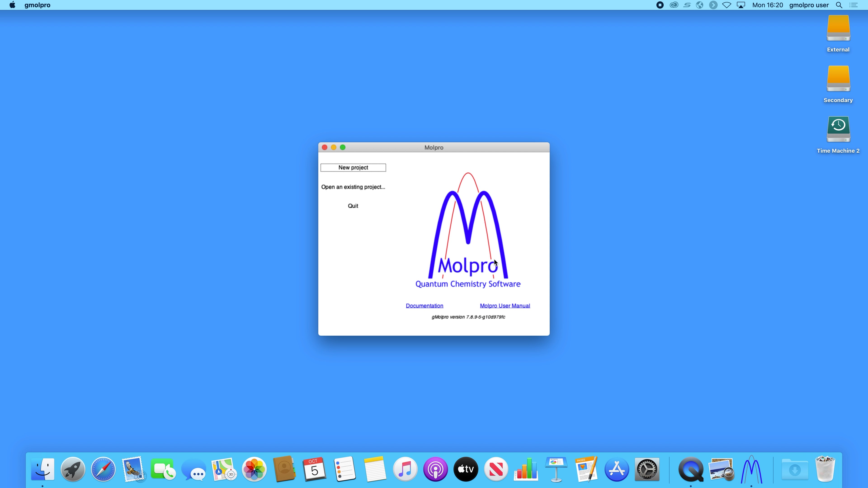Click the New project button
This screenshot has height=488, width=868.
click(x=353, y=167)
